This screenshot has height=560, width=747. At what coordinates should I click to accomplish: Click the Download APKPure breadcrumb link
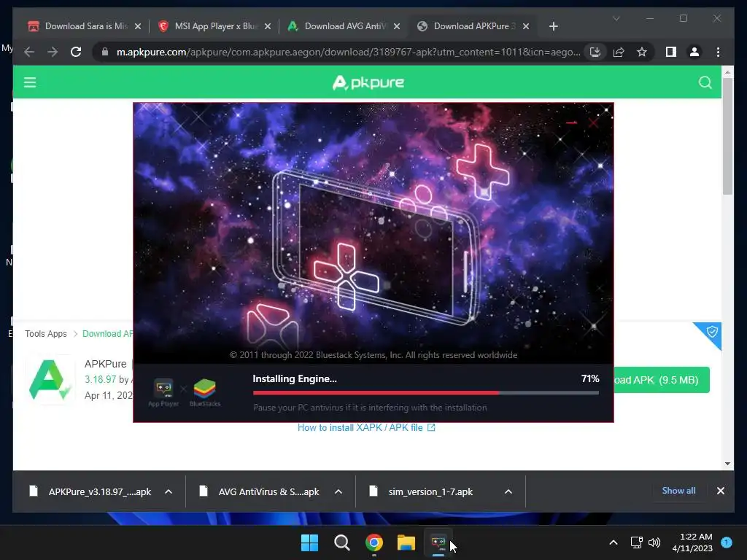(x=108, y=334)
